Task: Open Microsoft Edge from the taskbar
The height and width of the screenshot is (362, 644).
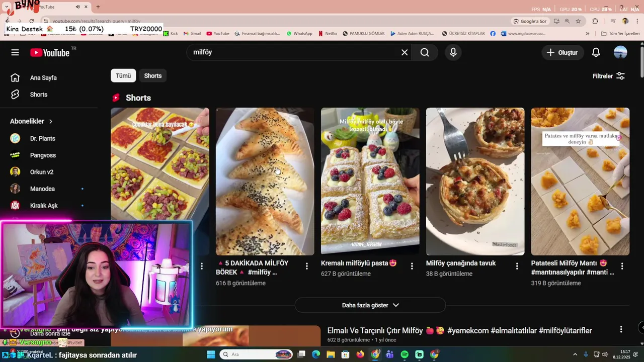Action: point(316,354)
